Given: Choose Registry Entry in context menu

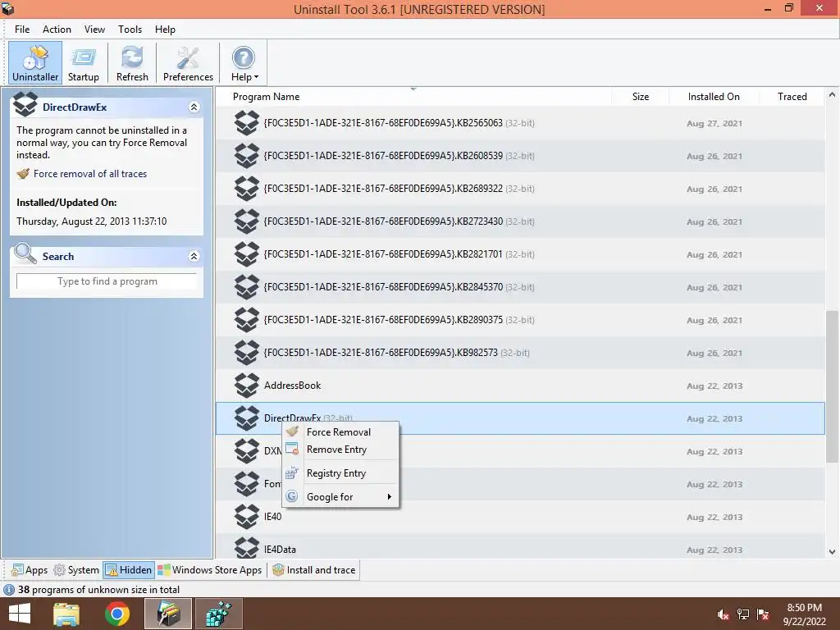Looking at the screenshot, I should point(340,473).
